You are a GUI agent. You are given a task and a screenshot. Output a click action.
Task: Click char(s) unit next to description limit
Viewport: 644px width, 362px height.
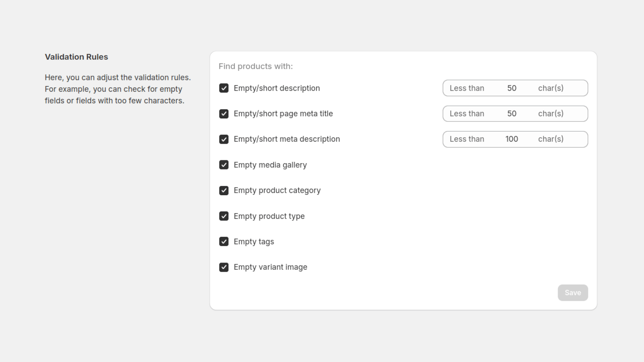(551, 88)
